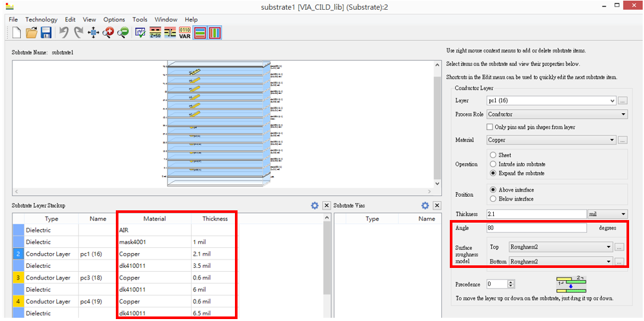Open settings gear for Substrate Vias
Screen dimensions: 644x321
point(425,206)
